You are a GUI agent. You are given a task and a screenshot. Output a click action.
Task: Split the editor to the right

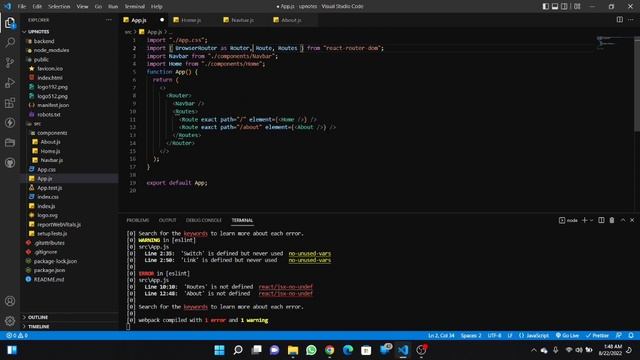coord(620,20)
